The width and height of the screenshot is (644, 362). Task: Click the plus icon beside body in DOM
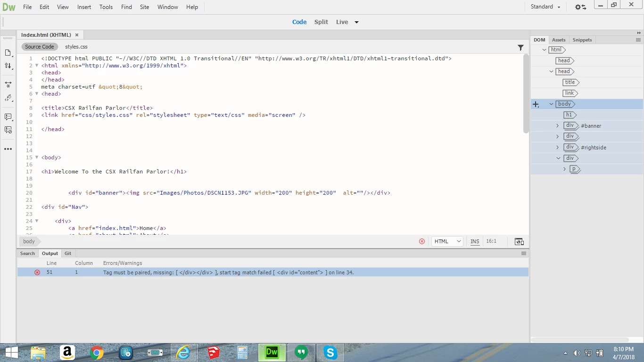pos(536,104)
